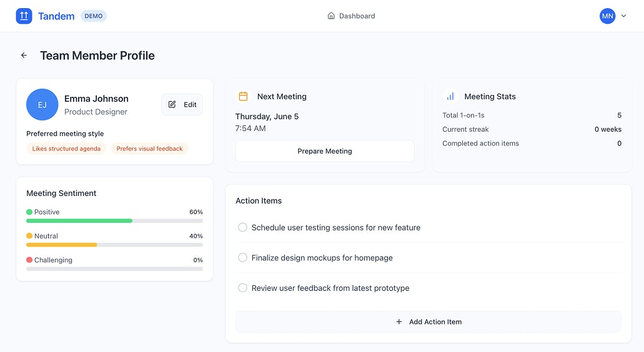Image resolution: width=644 pixels, height=352 pixels.
Task: Click the MN user avatar
Action: (x=607, y=16)
